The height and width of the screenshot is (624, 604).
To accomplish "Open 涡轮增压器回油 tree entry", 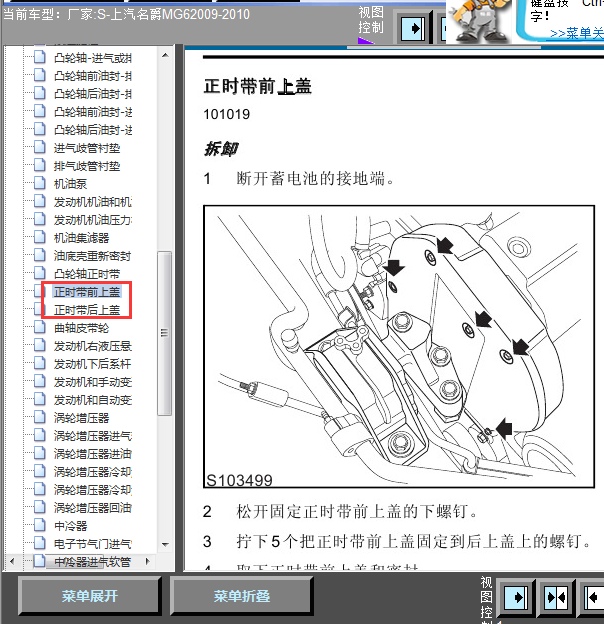I will [93, 508].
